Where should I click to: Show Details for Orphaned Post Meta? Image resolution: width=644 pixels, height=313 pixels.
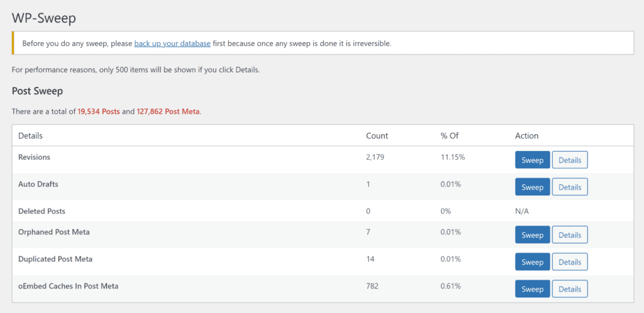[570, 235]
